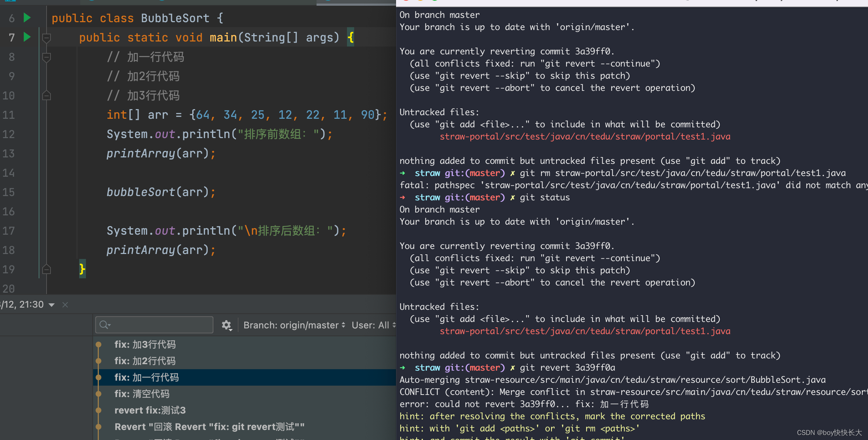Click 'hint: after resolving the conflicts' terminal line
Image resolution: width=868 pixels, height=440 pixels.
[552, 416]
